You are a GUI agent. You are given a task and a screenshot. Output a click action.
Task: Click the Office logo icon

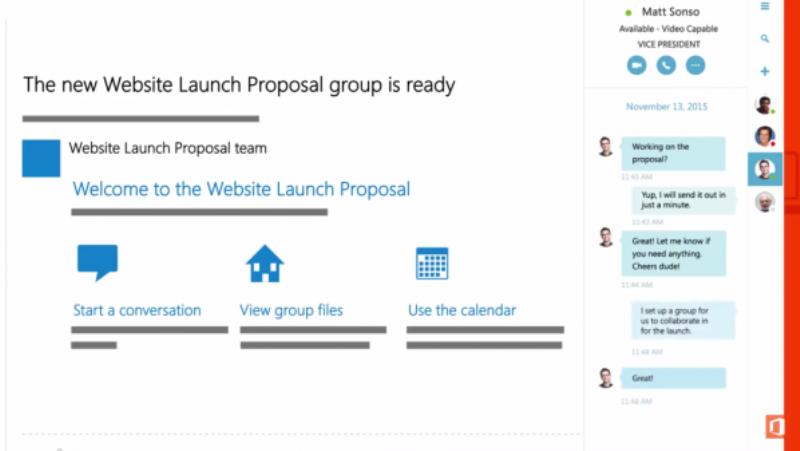(x=776, y=427)
